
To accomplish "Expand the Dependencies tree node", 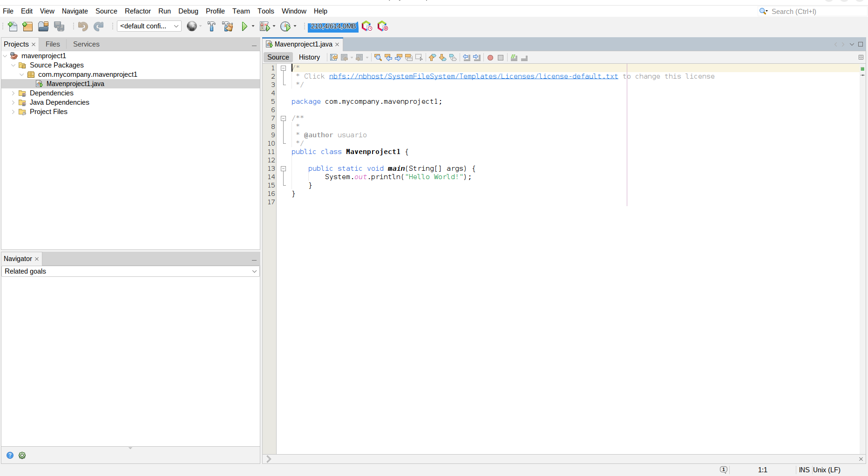I will click(13, 93).
